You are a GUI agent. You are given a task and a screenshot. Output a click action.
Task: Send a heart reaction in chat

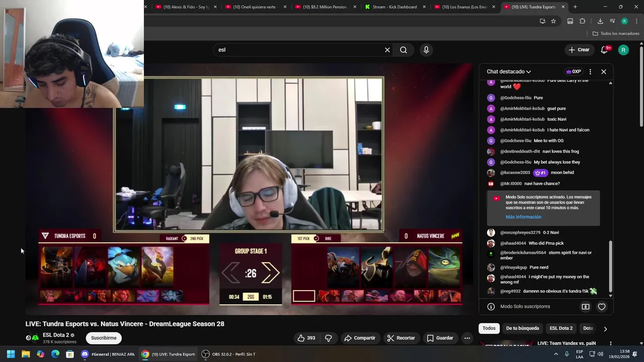[x=601, y=306]
